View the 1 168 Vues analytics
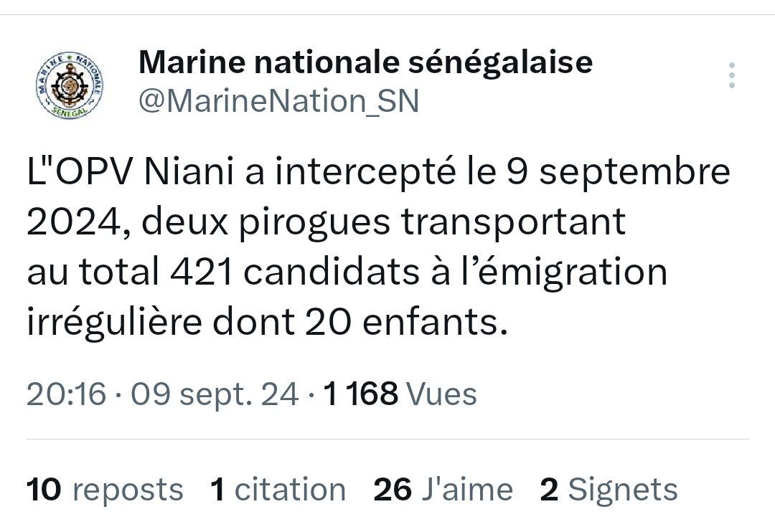775x532 pixels. [400, 394]
